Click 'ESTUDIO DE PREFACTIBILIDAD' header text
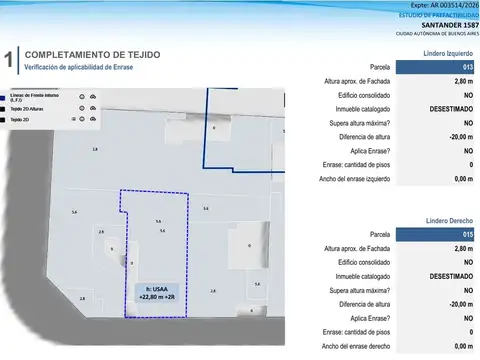 (x=439, y=15)
